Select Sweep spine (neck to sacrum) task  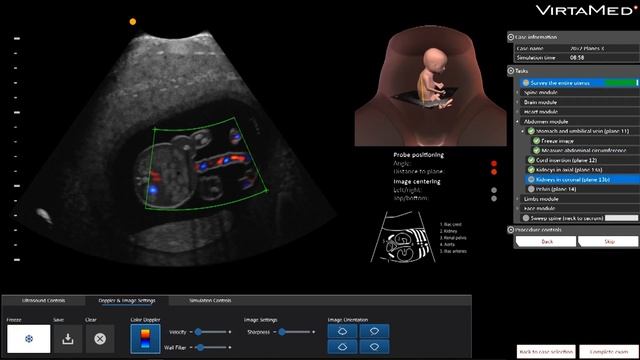coord(579,218)
